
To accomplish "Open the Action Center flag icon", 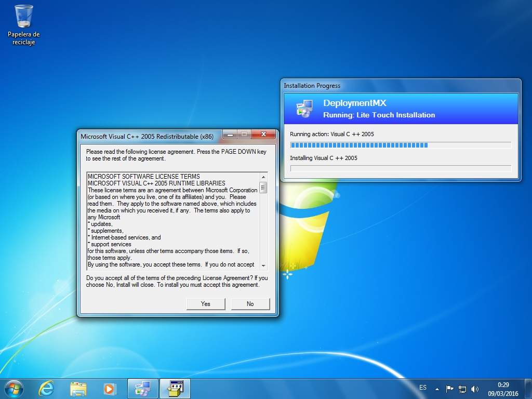I will (450, 389).
